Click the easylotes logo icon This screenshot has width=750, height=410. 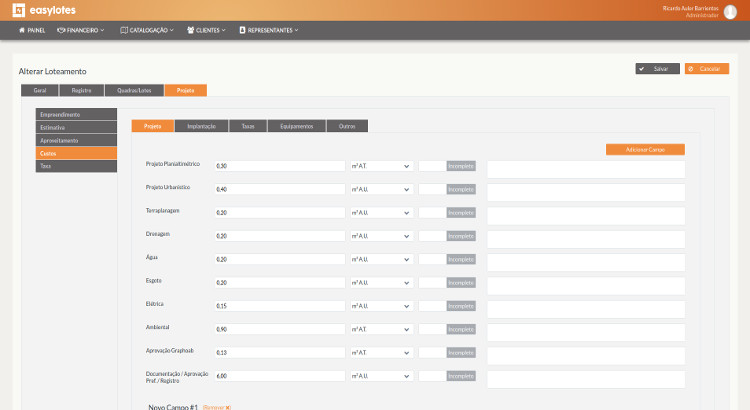pos(19,10)
